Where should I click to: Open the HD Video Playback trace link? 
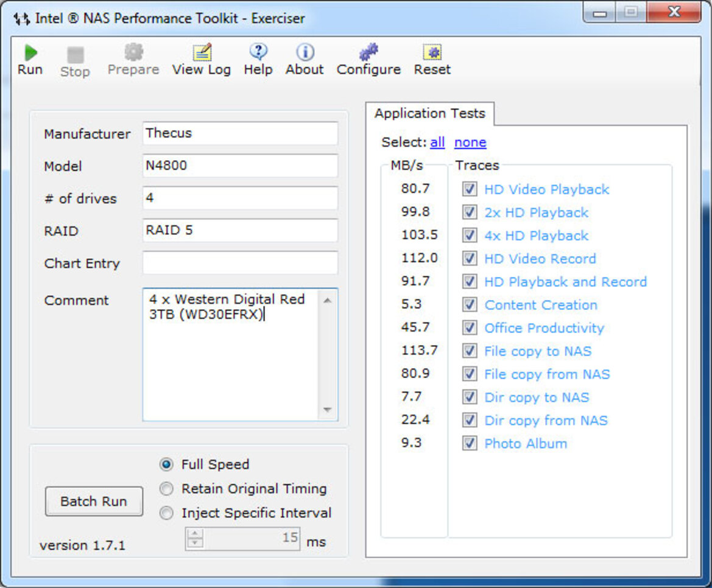[547, 189]
